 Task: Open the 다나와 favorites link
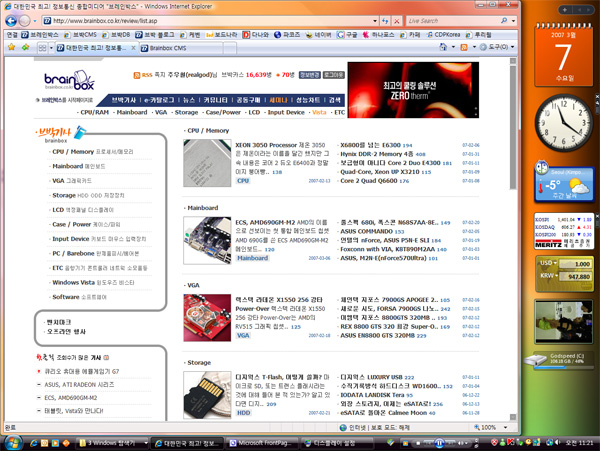[x=256, y=35]
